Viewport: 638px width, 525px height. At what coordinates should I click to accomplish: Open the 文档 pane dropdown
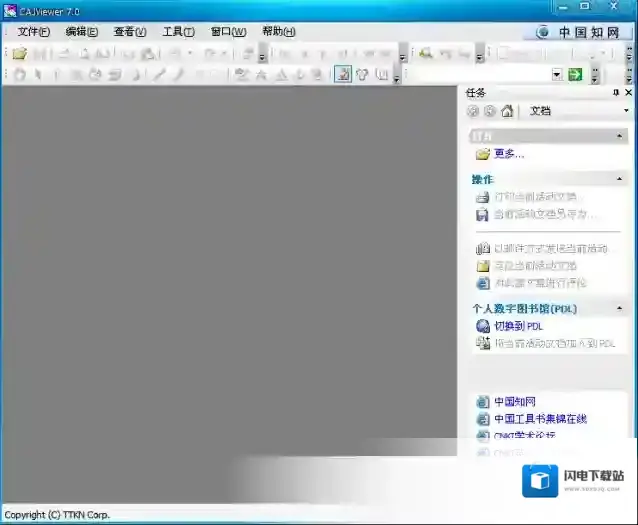tap(626, 110)
